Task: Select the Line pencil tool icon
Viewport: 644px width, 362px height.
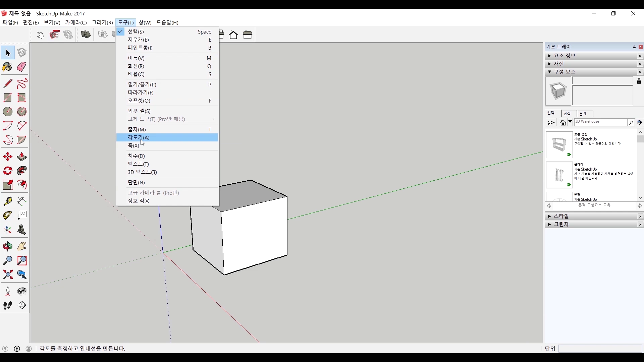Action: tap(7, 83)
